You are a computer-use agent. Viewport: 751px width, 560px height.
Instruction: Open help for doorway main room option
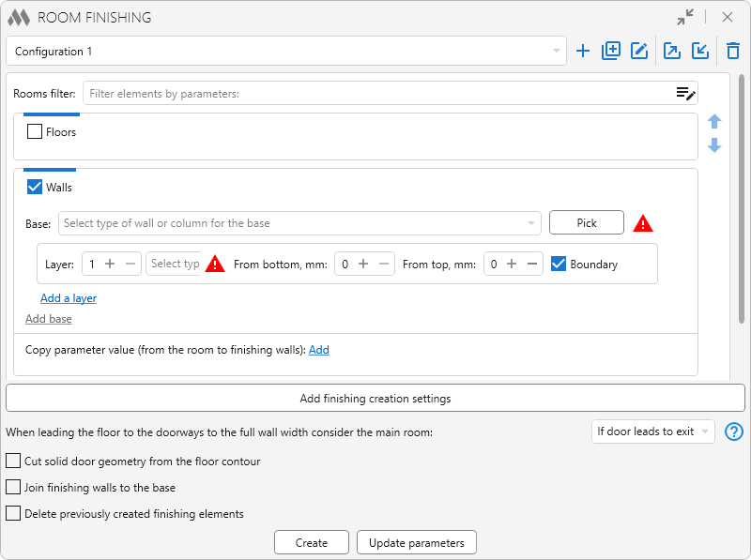pyautogui.click(x=734, y=431)
